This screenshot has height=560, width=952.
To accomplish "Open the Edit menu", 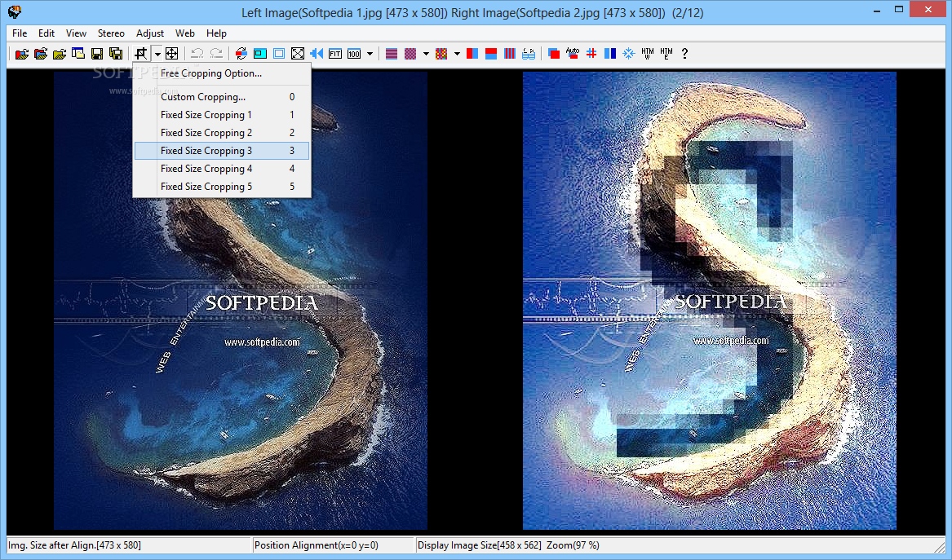I will 46,33.
